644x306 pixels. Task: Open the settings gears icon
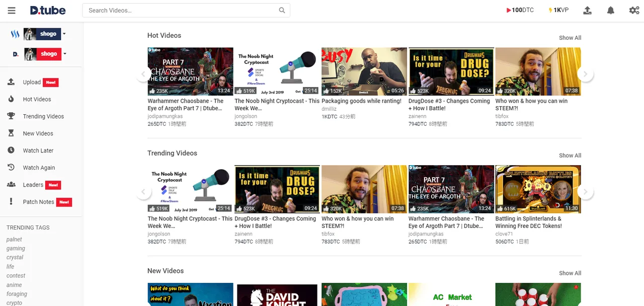tap(634, 10)
